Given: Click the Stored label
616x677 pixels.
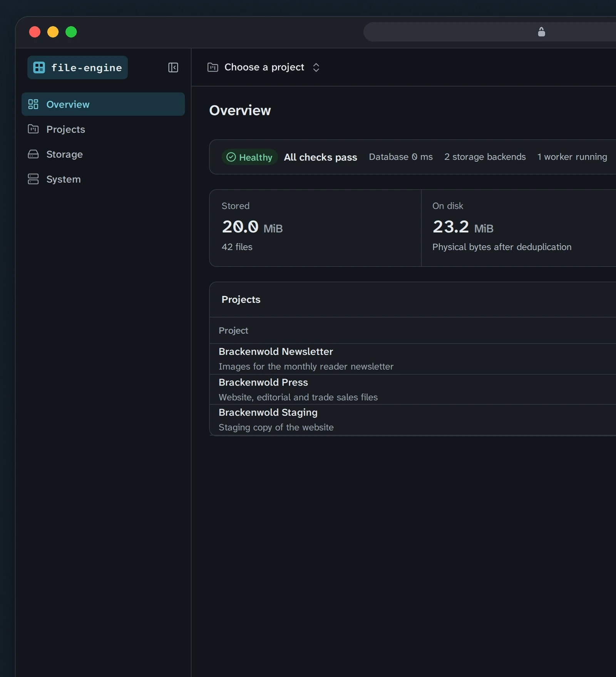Looking at the screenshot, I should (x=236, y=206).
